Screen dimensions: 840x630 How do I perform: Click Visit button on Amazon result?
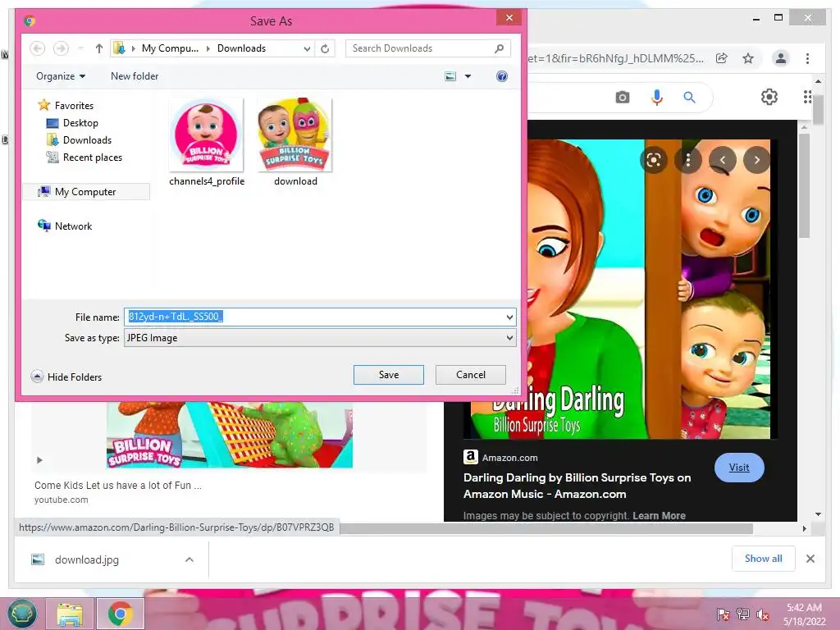coord(739,467)
